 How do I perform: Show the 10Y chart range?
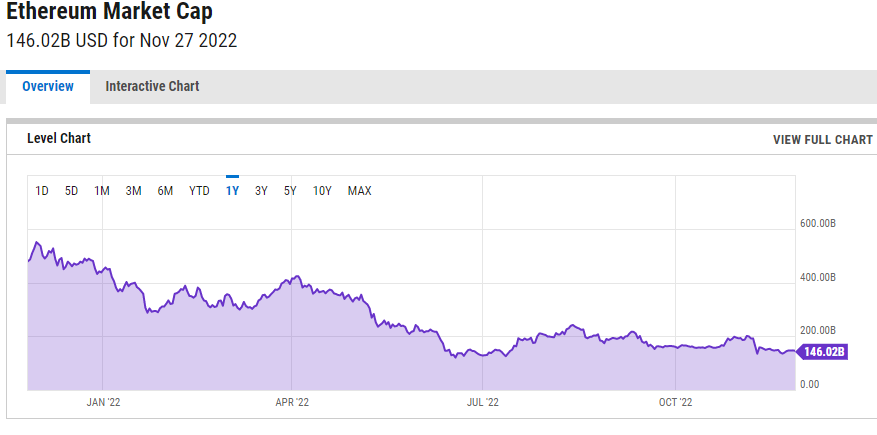click(322, 191)
